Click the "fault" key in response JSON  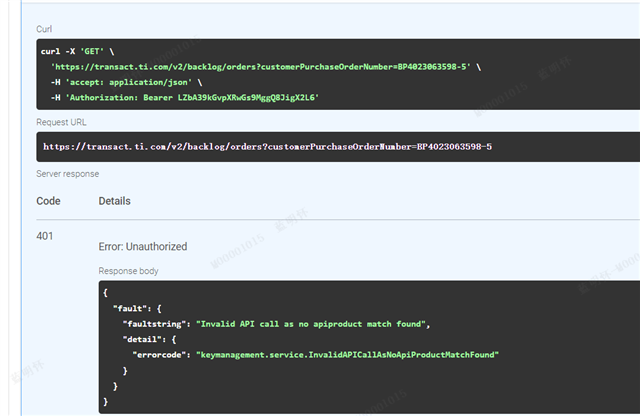[130, 308]
